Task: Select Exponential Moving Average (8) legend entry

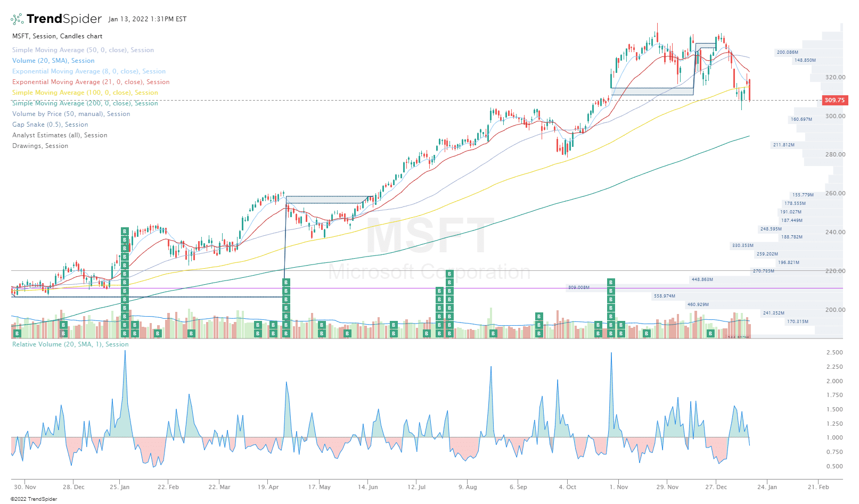Action: pyautogui.click(x=89, y=71)
